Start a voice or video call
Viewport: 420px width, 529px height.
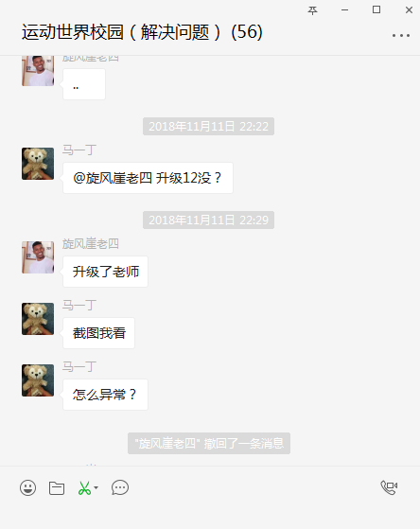(x=389, y=487)
